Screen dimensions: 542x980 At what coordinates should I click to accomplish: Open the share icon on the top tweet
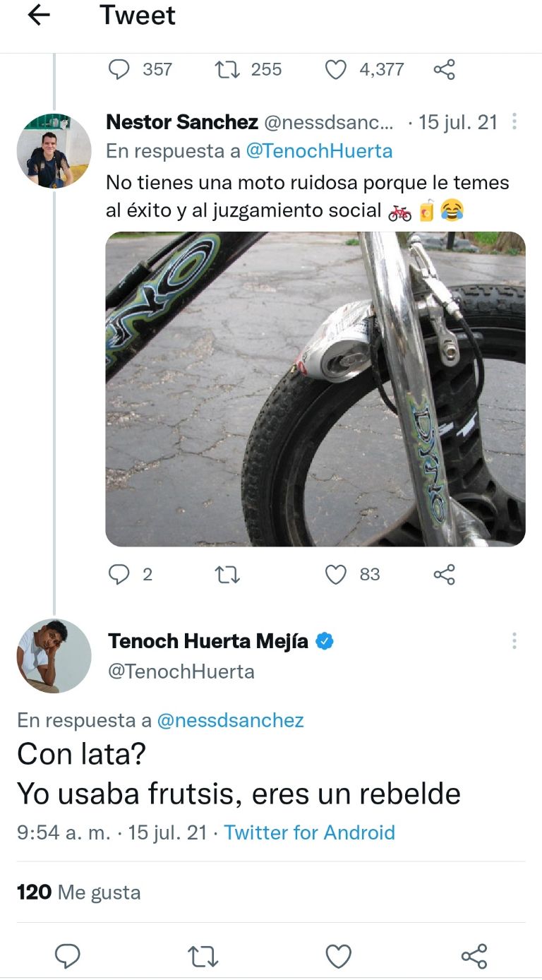(445, 69)
